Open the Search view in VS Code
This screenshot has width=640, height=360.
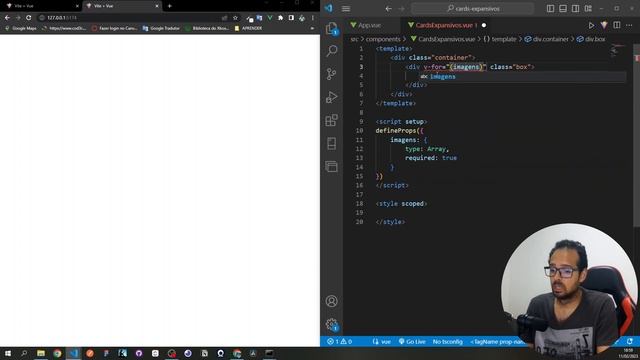[x=331, y=51]
